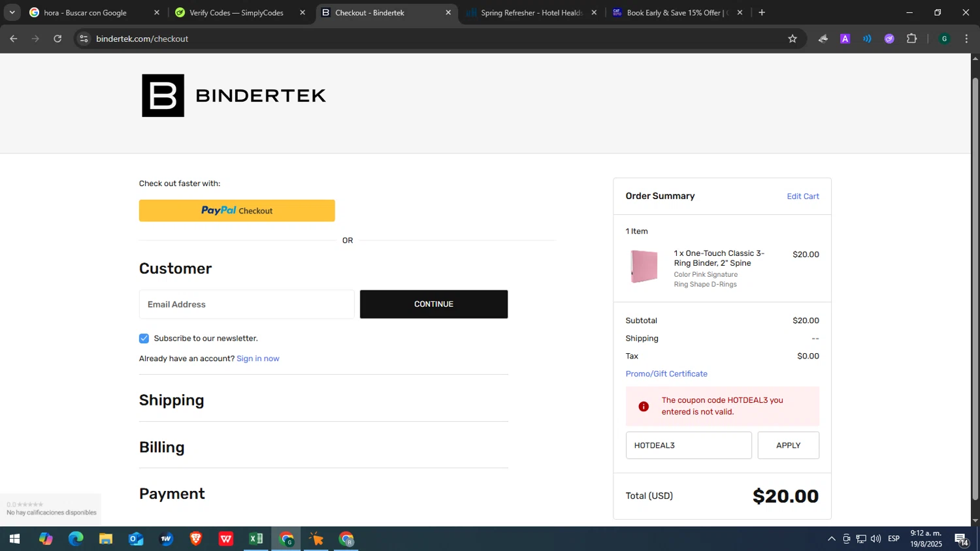Open the tab search dropdown arrow

pyautogui.click(x=12, y=12)
